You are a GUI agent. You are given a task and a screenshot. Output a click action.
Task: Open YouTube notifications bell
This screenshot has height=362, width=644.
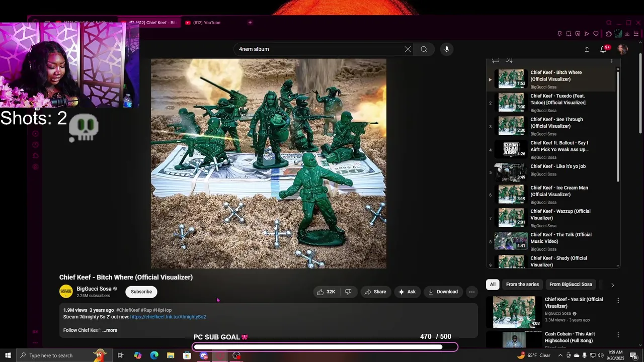[x=603, y=49]
